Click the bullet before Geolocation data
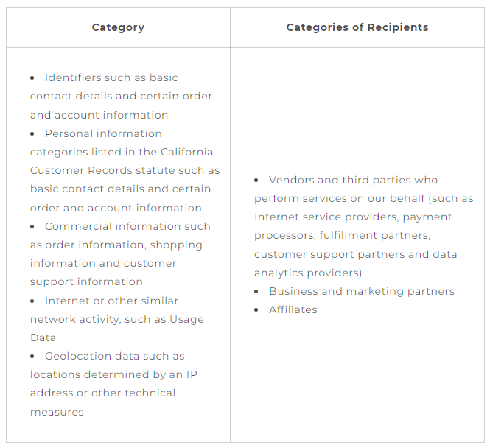 pos(32,357)
